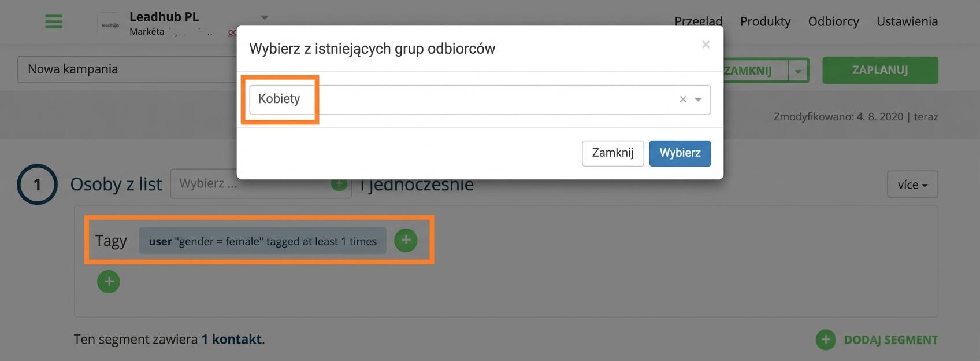Confirm with the Wybierz button

click(680, 153)
